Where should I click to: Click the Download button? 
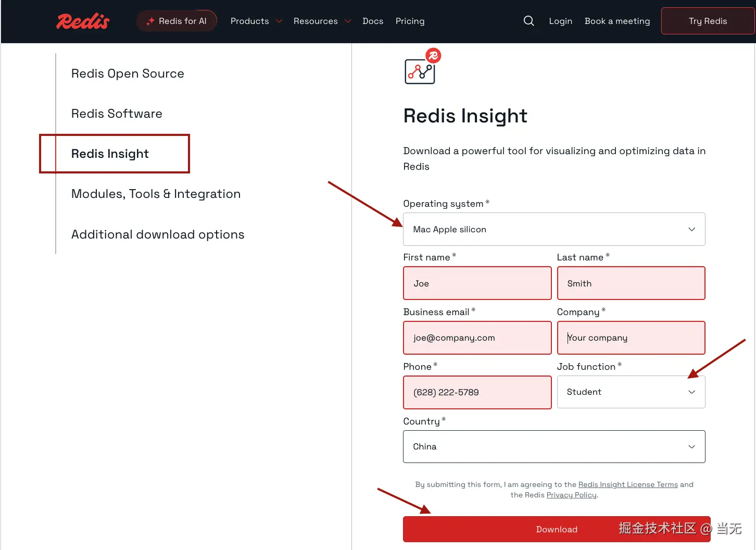(x=557, y=529)
